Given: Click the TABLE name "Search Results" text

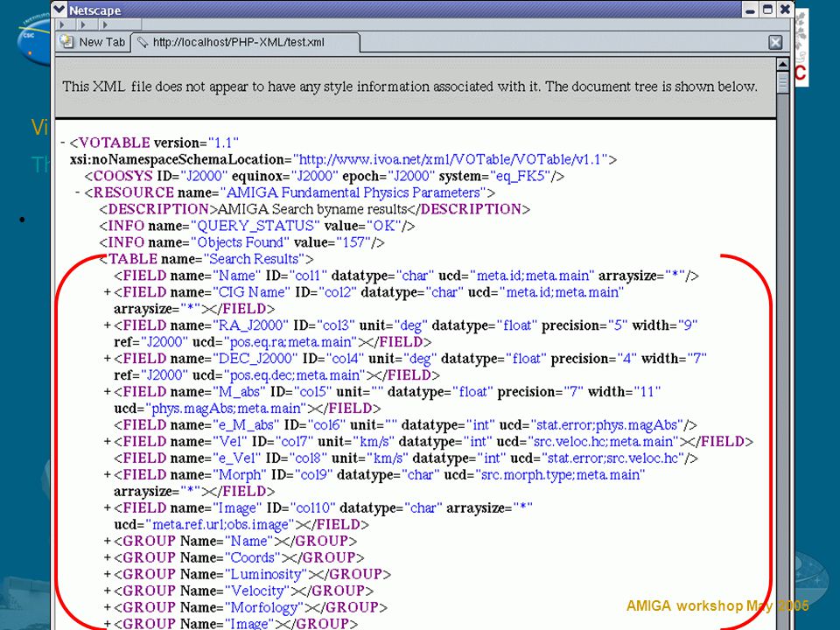Looking at the screenshot, I should (255, 259).
